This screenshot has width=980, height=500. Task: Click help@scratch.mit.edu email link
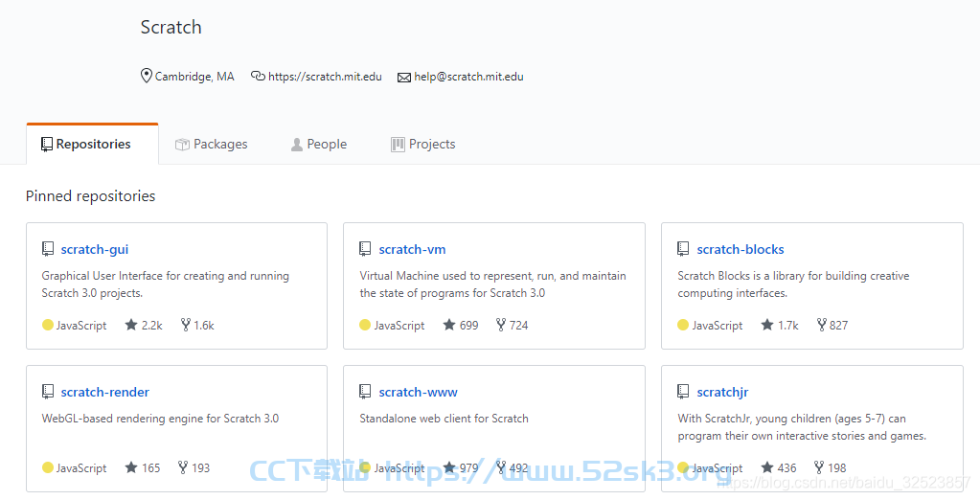coord(468,77)
